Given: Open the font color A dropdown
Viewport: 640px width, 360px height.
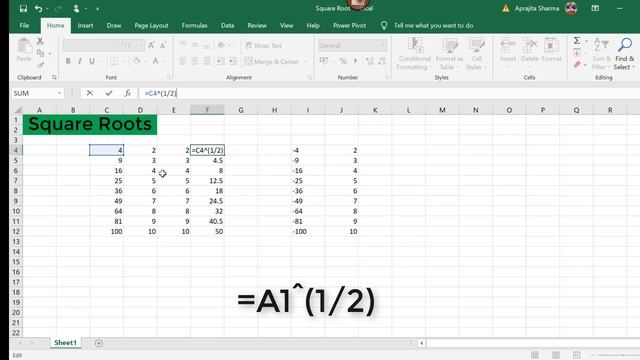Looking at the screenshot, I should tap(165, 61).
